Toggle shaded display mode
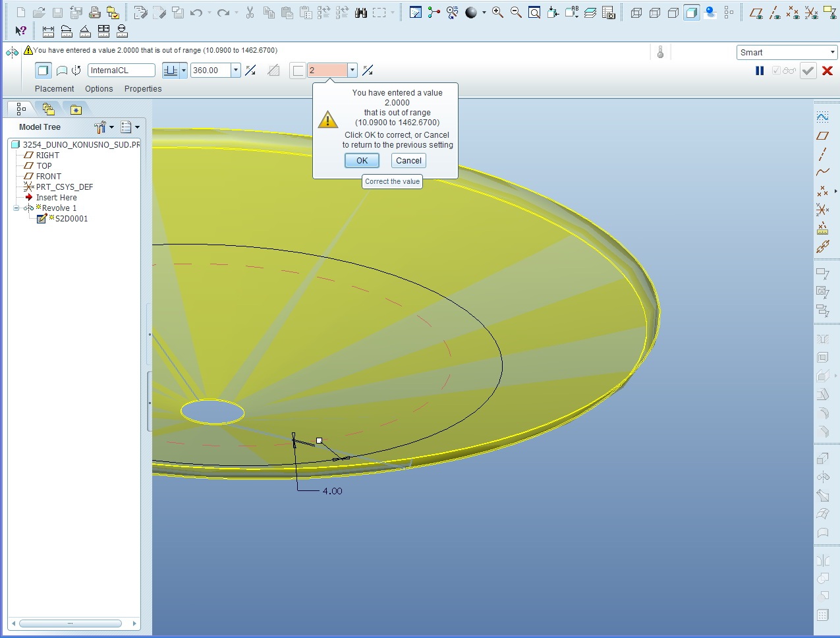840x638 pixels. click(691, 13)
